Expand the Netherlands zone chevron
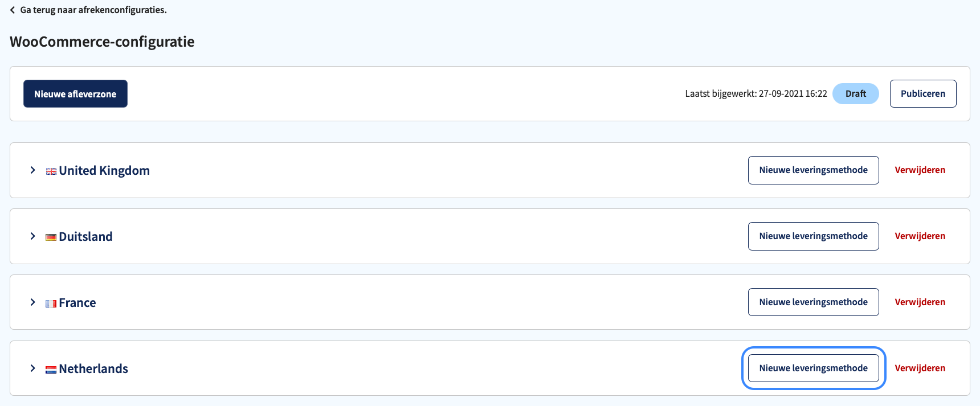This screenshot has width=980, height=406. (32, 368)
